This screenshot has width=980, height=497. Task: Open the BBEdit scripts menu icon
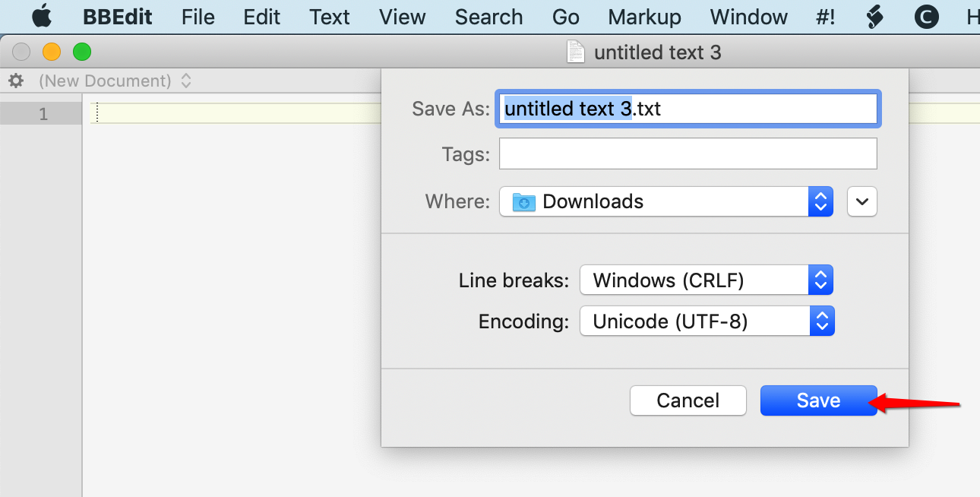click(874, 16)
